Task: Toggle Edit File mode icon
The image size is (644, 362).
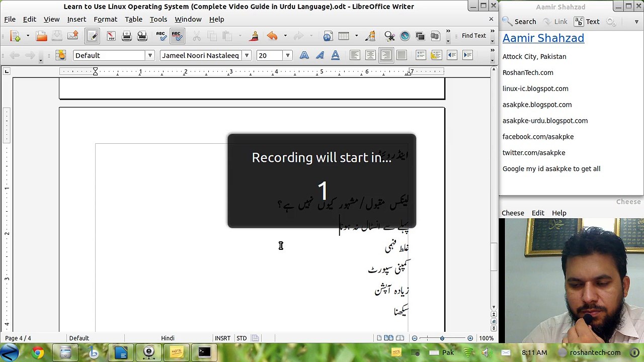Action: (92, 36)
